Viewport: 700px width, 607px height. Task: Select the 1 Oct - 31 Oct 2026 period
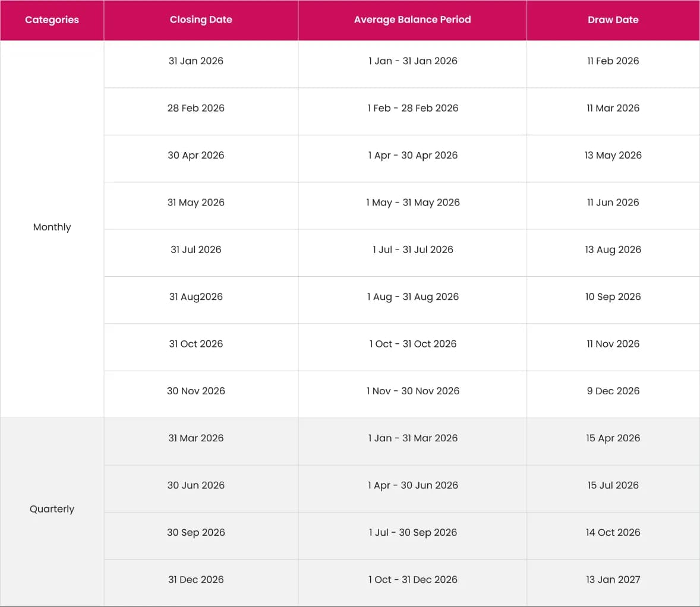pos(412,344)
